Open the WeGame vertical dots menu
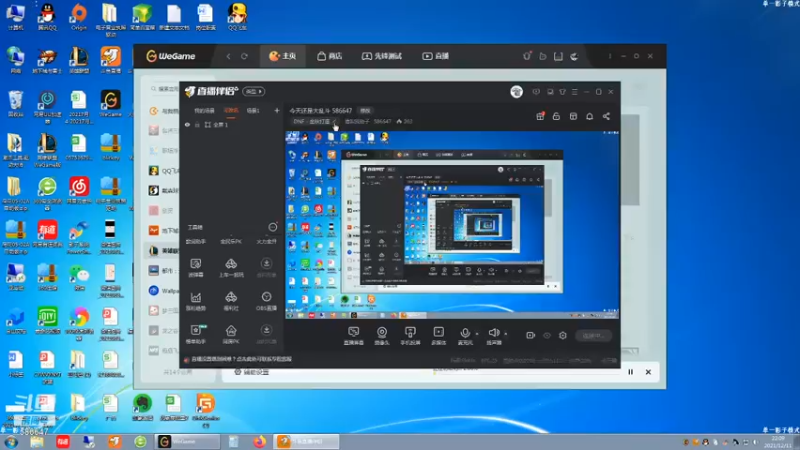This screenshot has width=800, height=450. (x=610, y=56)
